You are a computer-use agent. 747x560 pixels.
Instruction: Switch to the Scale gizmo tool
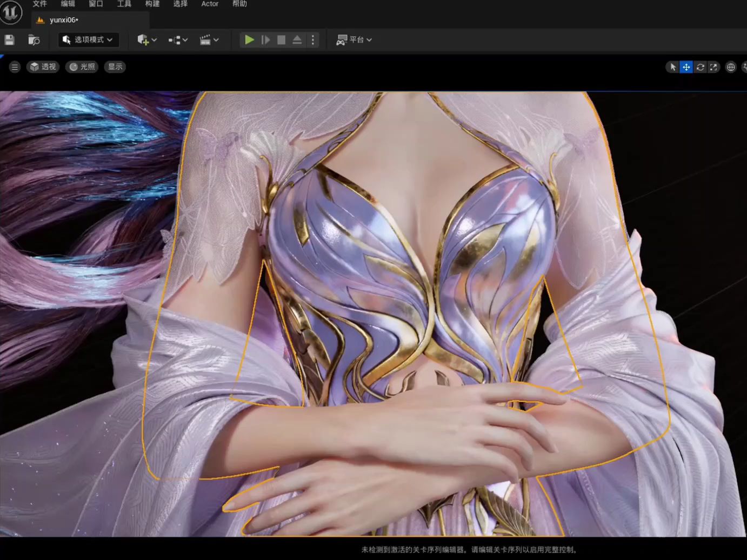[x=713, y=67]
